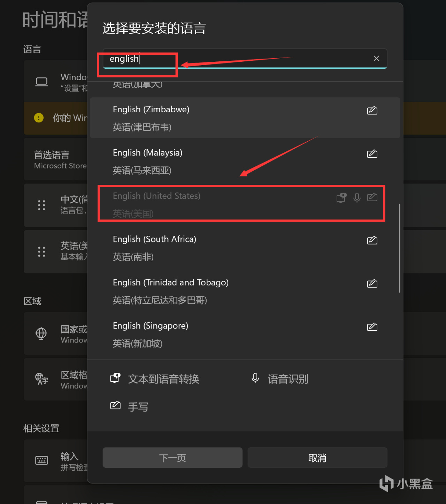Click the 取消 cancel button

(x=317, y=458)
